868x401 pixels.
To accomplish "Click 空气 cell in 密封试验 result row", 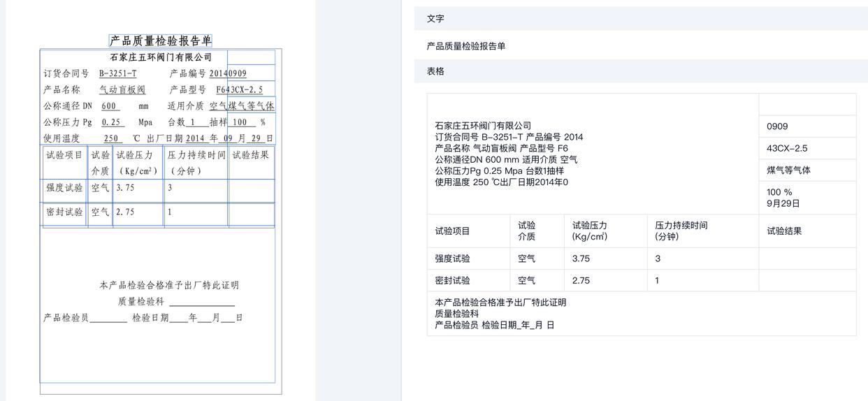I will pos(537,280).
